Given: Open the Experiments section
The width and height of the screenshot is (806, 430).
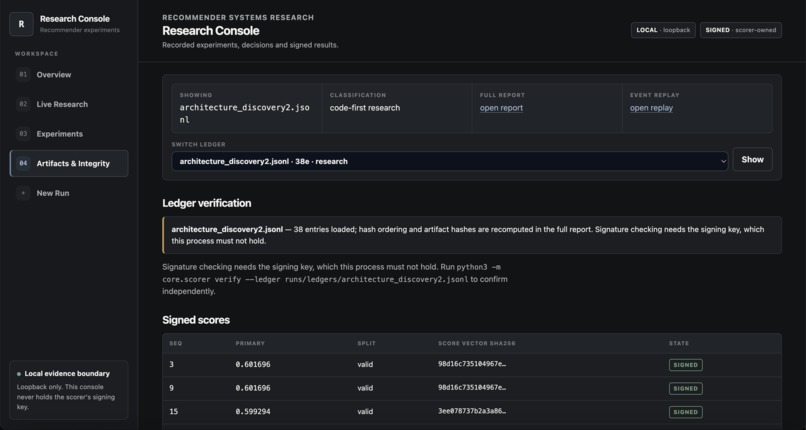Looking at the screenshot, I should coord(69,134).
